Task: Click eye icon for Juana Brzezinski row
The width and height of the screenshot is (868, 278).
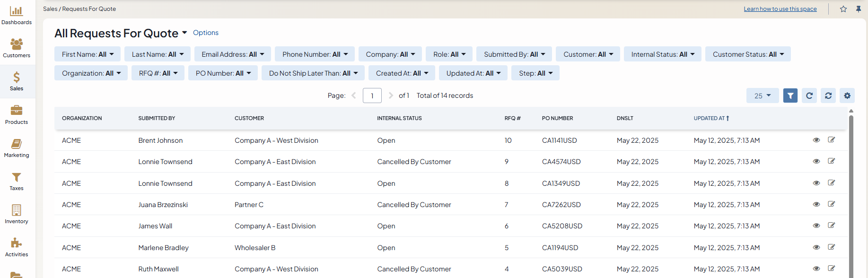Action: pos(816,204)
